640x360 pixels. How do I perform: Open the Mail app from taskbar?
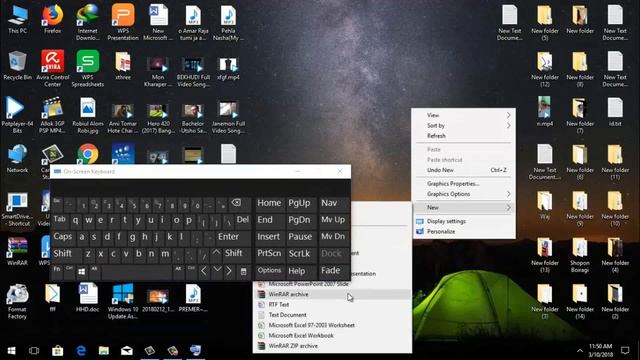coord(127,351)
